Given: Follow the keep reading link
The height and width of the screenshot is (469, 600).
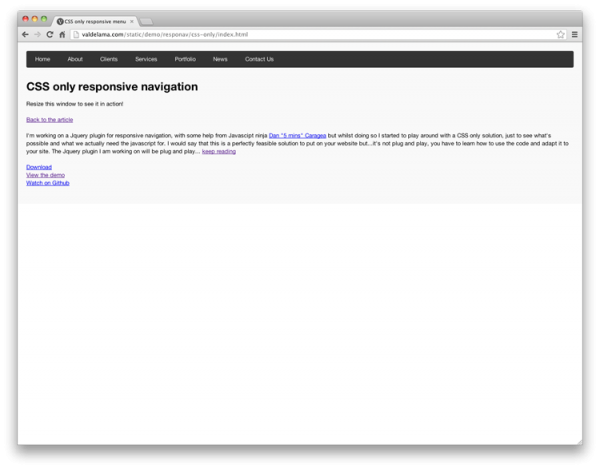Looking at the screenshot, I should [219, 151].
